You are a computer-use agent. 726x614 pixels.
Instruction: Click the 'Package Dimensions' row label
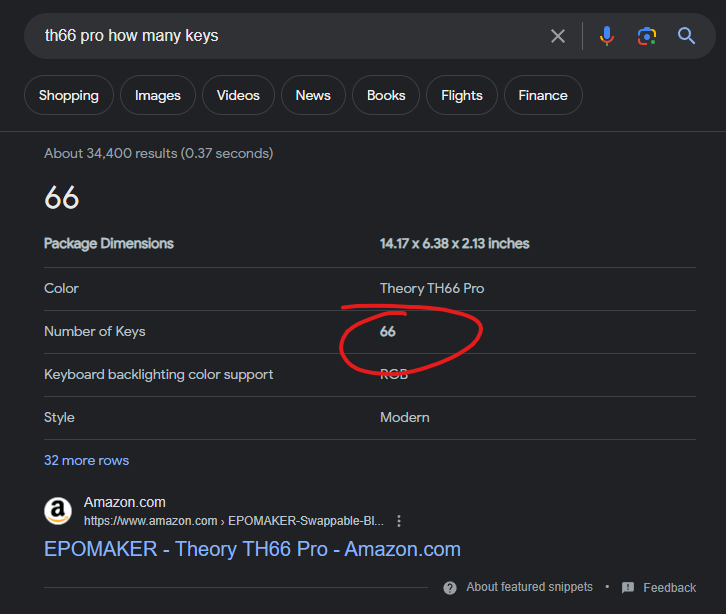click(109, 244)
